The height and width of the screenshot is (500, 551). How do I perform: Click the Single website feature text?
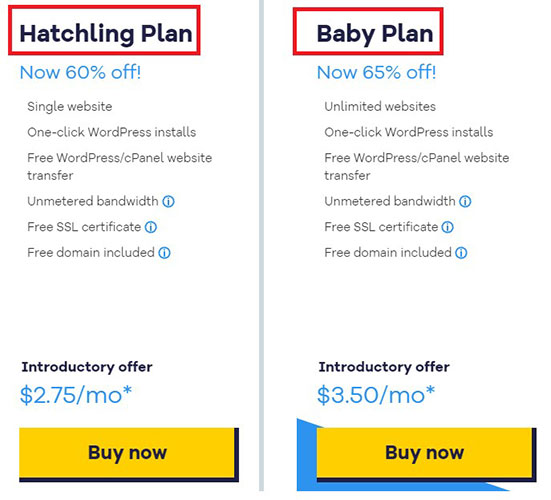click(x=70, y=106)
